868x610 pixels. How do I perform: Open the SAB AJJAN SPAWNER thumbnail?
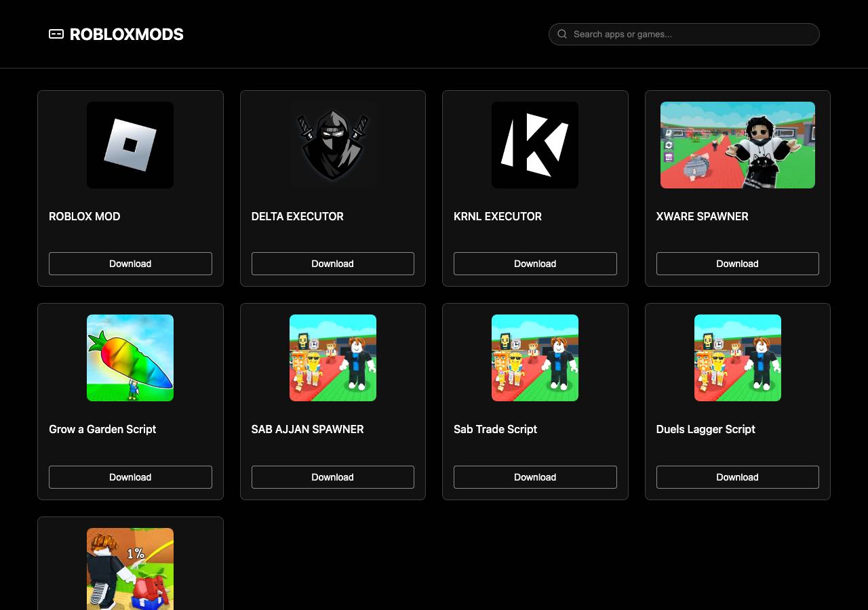pyautogui.click(x=332, y=358)
